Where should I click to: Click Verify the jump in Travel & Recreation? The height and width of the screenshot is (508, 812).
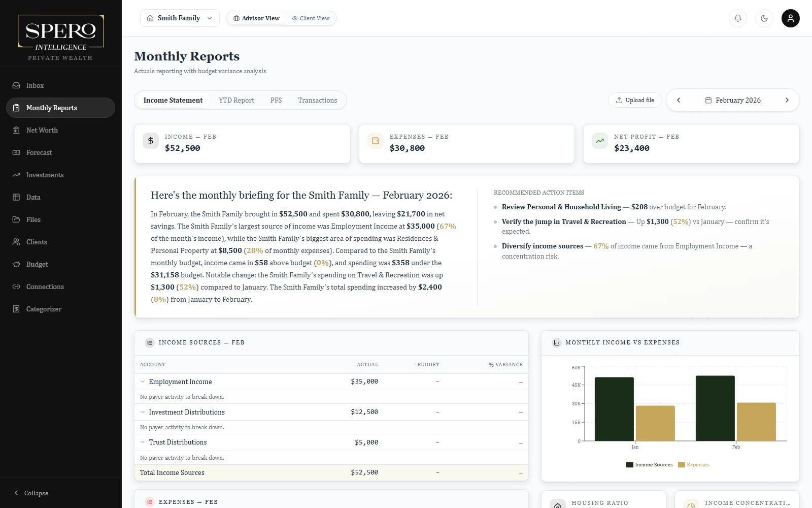click(564, 221)
